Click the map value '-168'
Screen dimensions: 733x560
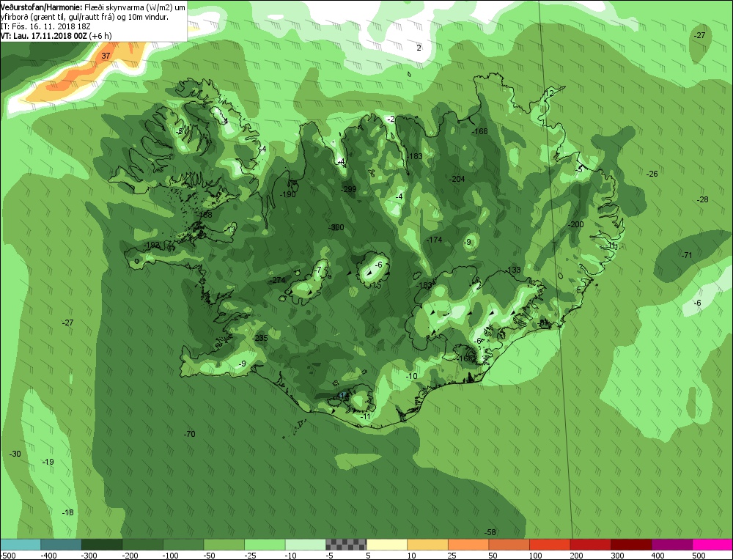tap(479, 131)
